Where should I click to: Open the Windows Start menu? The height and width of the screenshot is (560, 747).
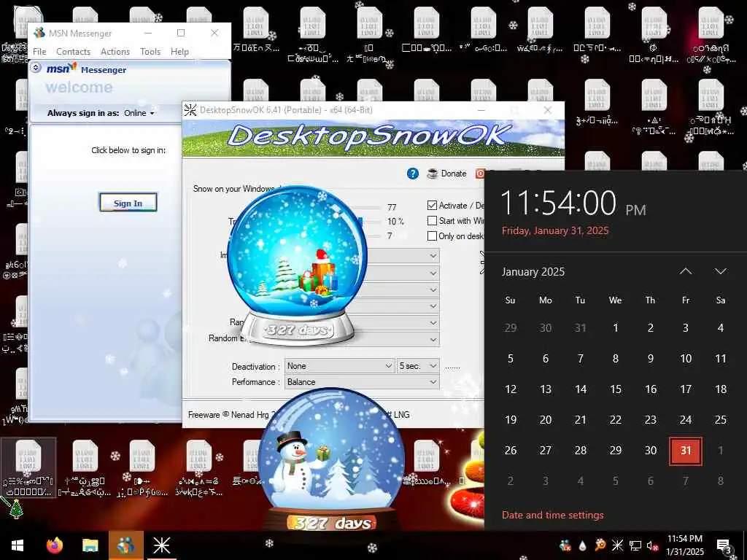coord(18,545)
